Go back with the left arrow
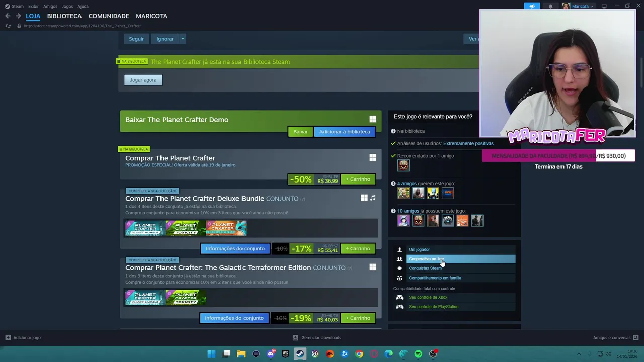The image size is (644, 362). point(8,16)
